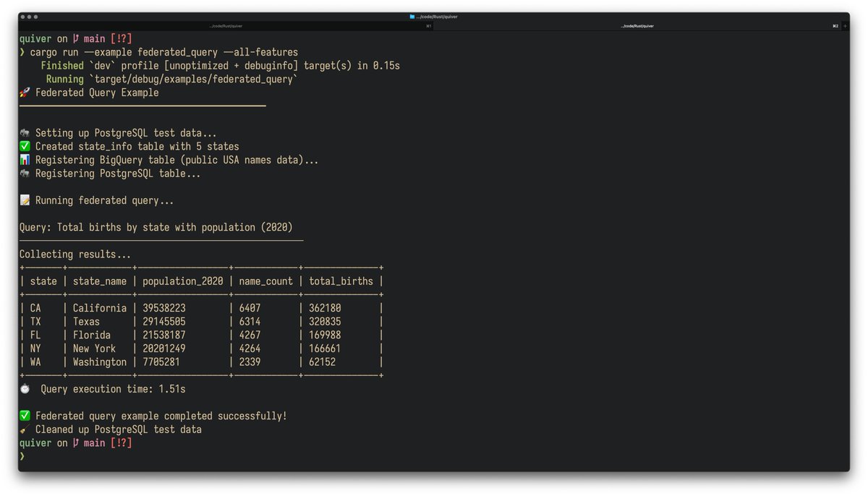This screenshot has width=868, height=496.
Task: Click the population value 7705281
Action: pos(161,362)
